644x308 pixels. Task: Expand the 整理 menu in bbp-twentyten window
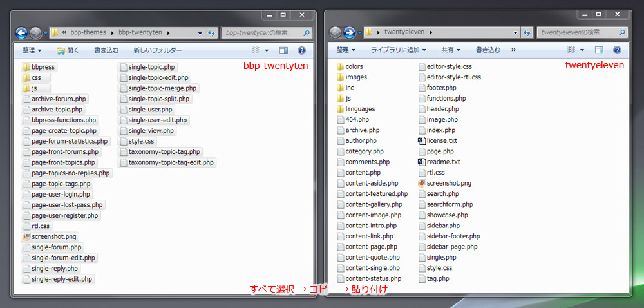[32, 50]
